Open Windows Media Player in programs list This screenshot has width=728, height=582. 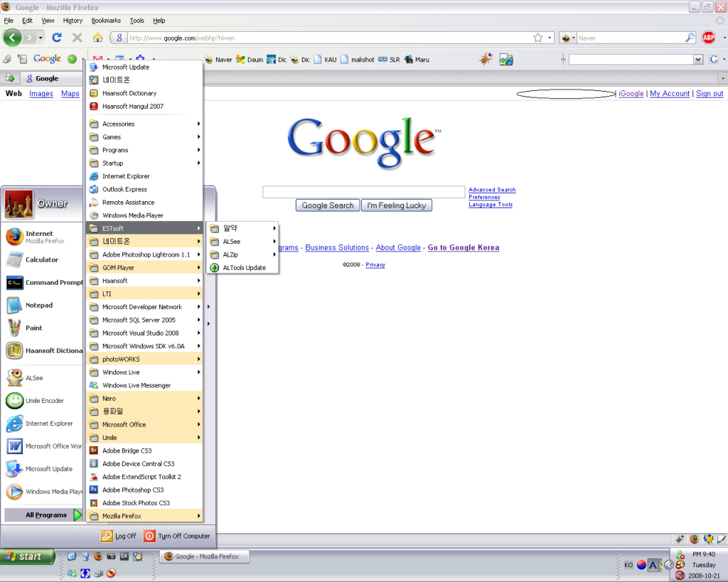pos(144,215)
